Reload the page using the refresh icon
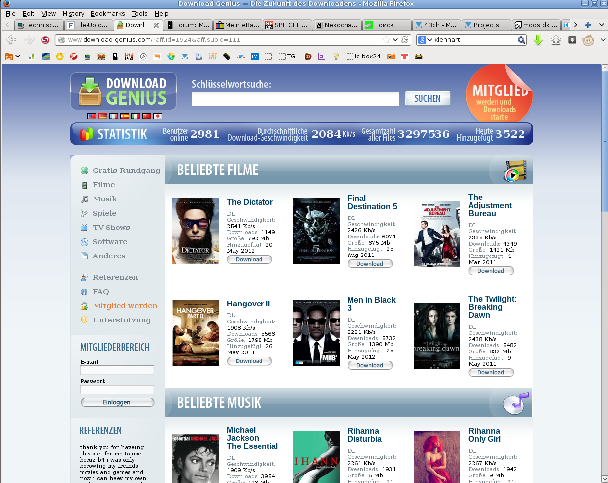The width and height of the screenshot is (608, 483). pyautogui.click(x=404, y=40)
